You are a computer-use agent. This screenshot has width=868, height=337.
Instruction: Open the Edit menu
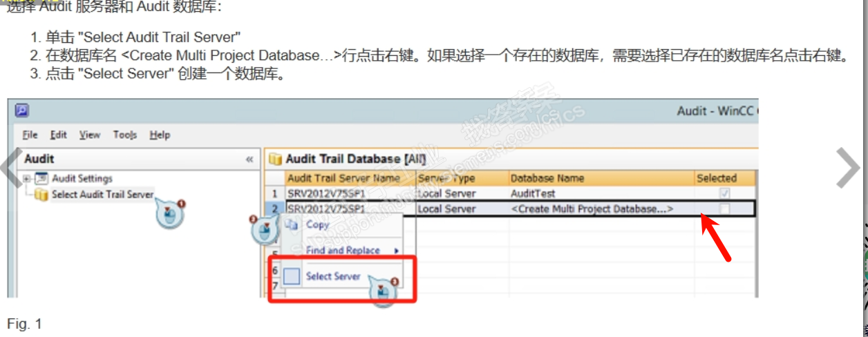[59, 135]
